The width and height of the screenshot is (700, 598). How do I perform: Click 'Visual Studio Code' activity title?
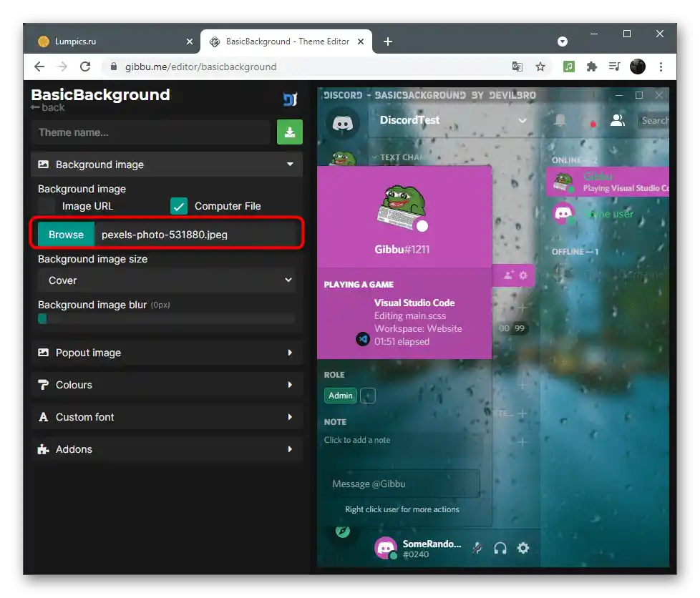[414, 303]
